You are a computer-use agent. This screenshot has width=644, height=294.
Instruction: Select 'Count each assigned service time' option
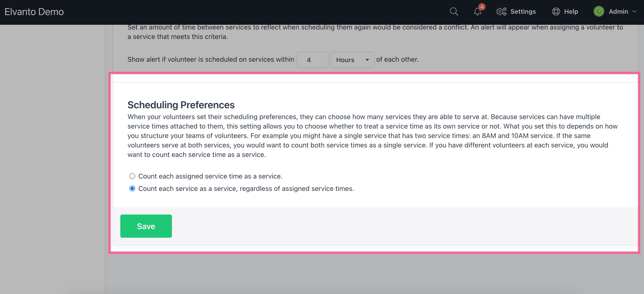[x=132, y=176]
